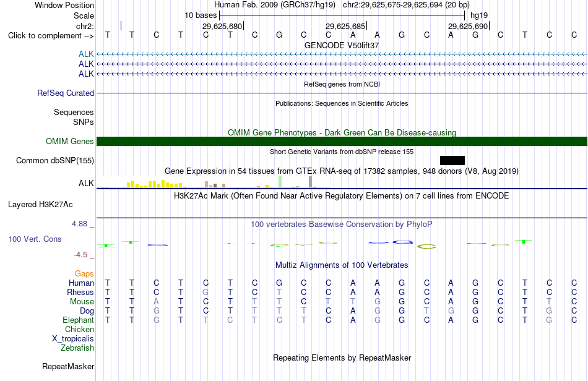Click the 'OMIM Gene Phenotypes' green title
Viewport: 588px width, 381px height.
(x=342, y=132)
